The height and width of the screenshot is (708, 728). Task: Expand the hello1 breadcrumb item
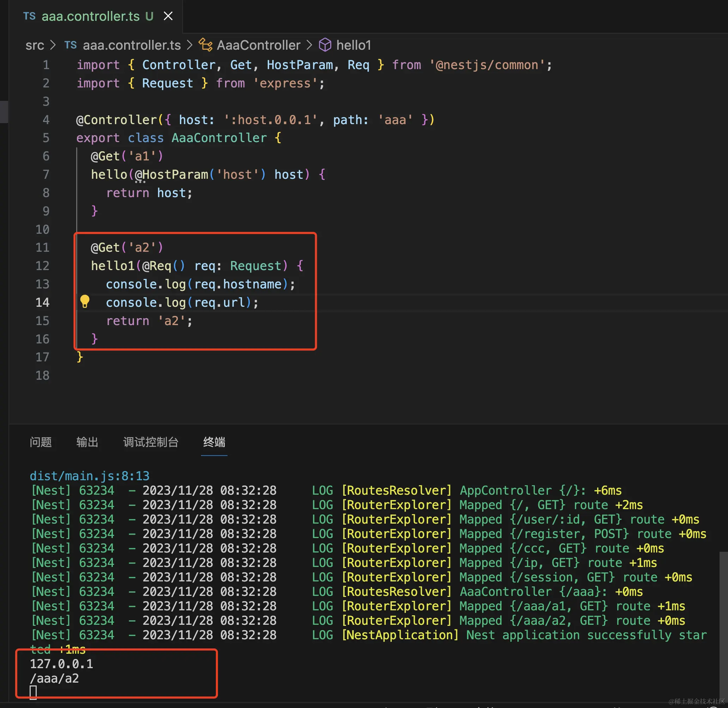click(x=353, y=45)
